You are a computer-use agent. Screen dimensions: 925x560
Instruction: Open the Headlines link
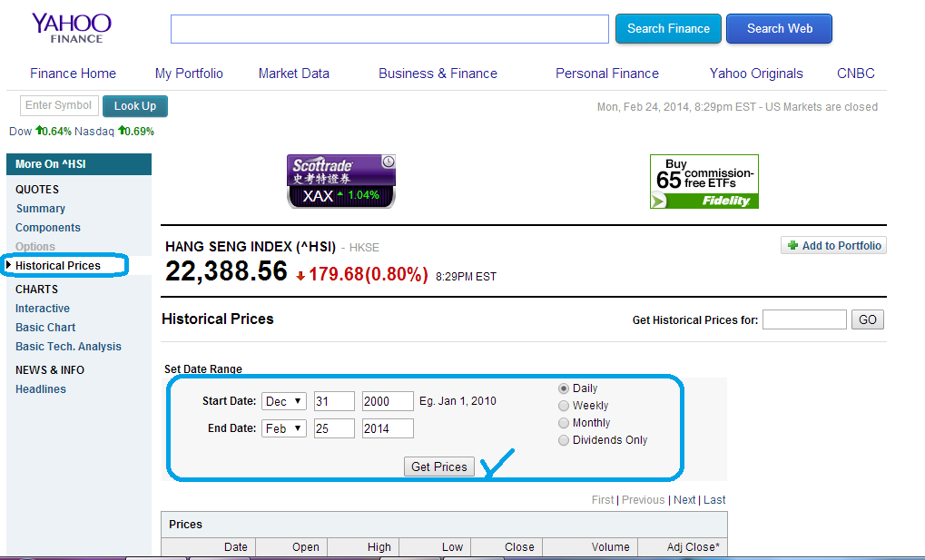tap(41, 389)
